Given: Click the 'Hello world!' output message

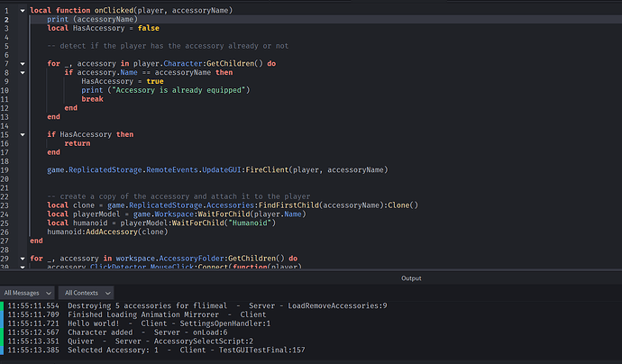Looking at the screenshot, I should pos(93,323).
